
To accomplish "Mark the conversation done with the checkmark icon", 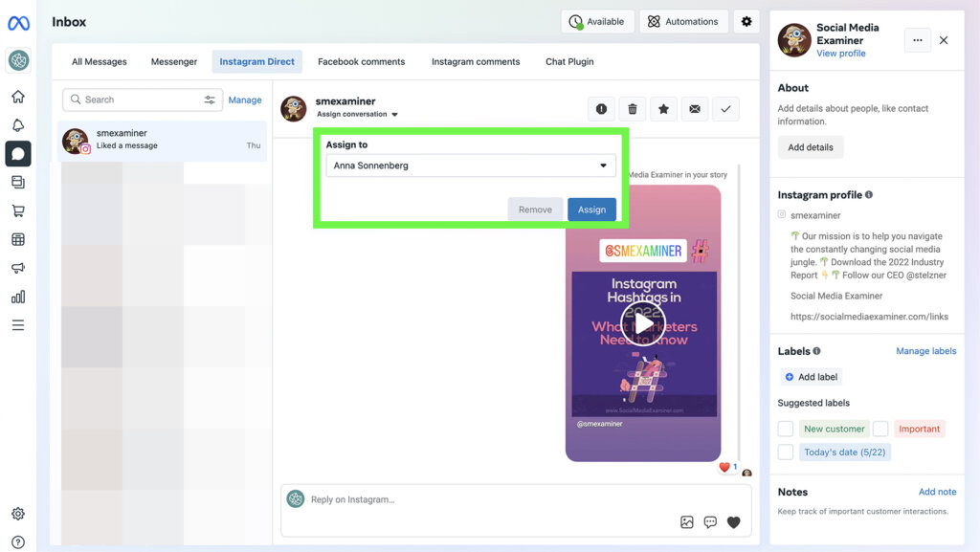I will tap(725, 108).
